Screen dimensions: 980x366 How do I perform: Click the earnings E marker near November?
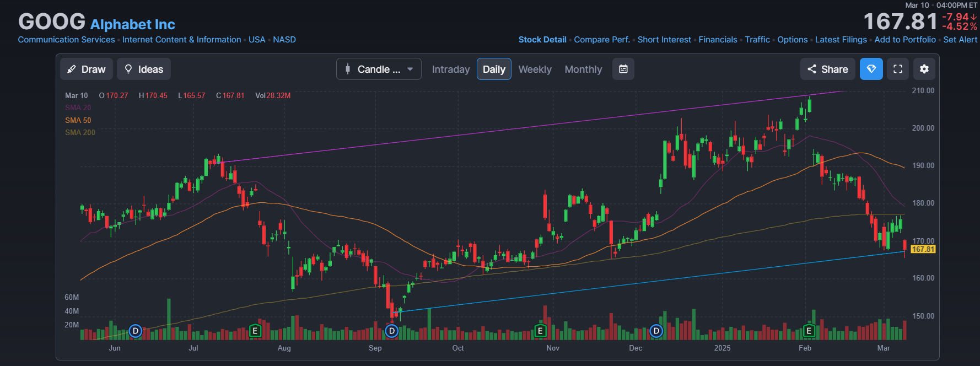tap(540, 331)
